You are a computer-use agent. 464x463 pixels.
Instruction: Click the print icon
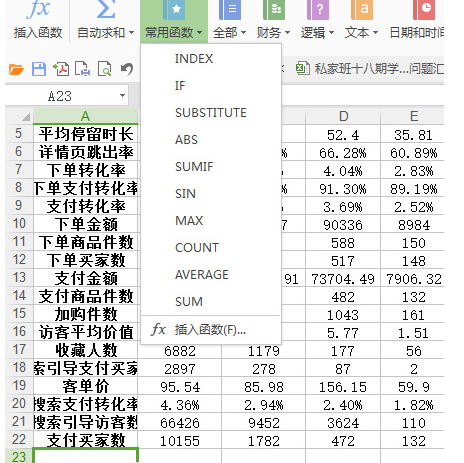click(82, 69)
